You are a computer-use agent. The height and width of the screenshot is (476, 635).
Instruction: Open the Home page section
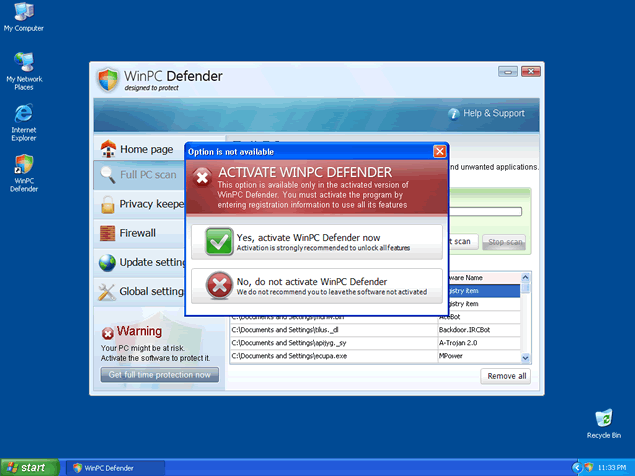point(138,149)
